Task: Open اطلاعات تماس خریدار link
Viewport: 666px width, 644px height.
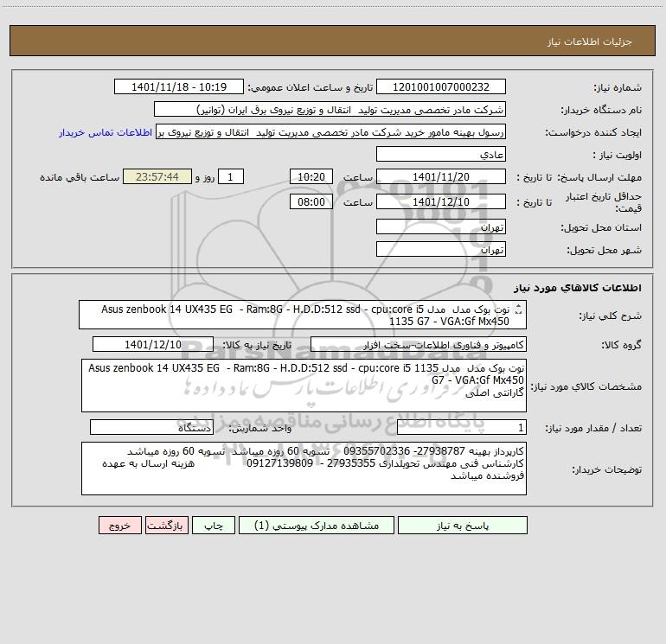Action: coord(106,132)
